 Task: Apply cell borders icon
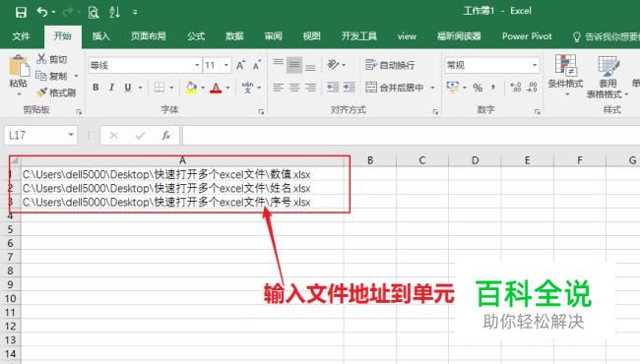[160, 88]
